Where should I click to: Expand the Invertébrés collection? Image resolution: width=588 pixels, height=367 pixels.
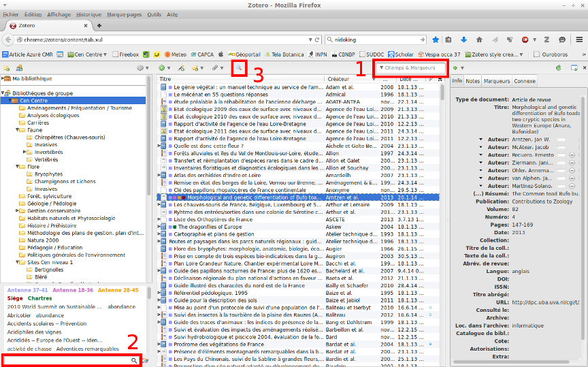(25, 152)
